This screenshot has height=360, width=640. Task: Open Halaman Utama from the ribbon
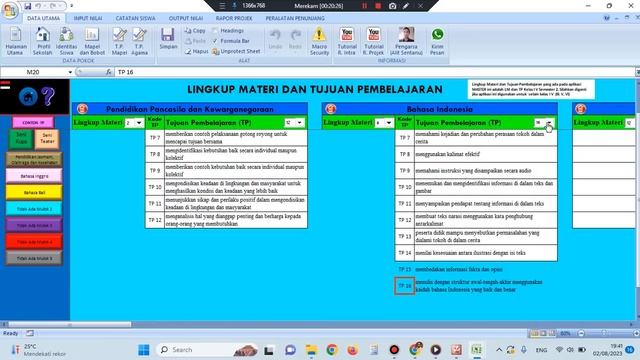[x=16, y=41]
